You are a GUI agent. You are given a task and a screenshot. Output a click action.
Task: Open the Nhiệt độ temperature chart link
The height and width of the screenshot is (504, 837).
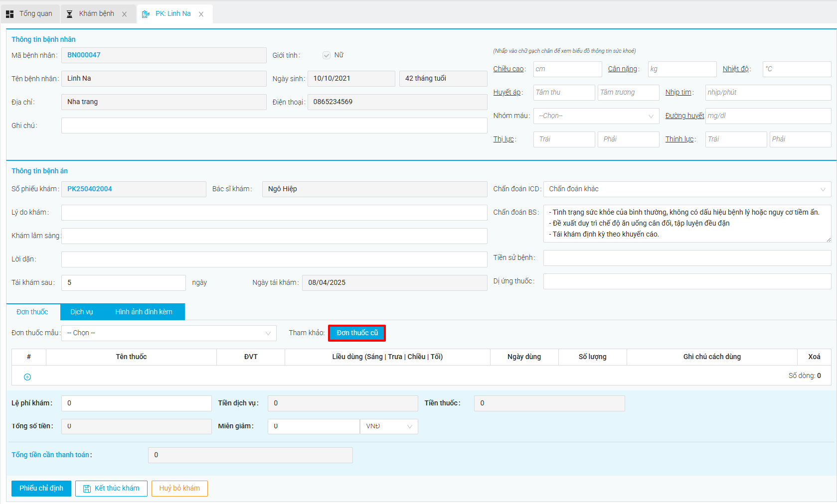[736, 69]
